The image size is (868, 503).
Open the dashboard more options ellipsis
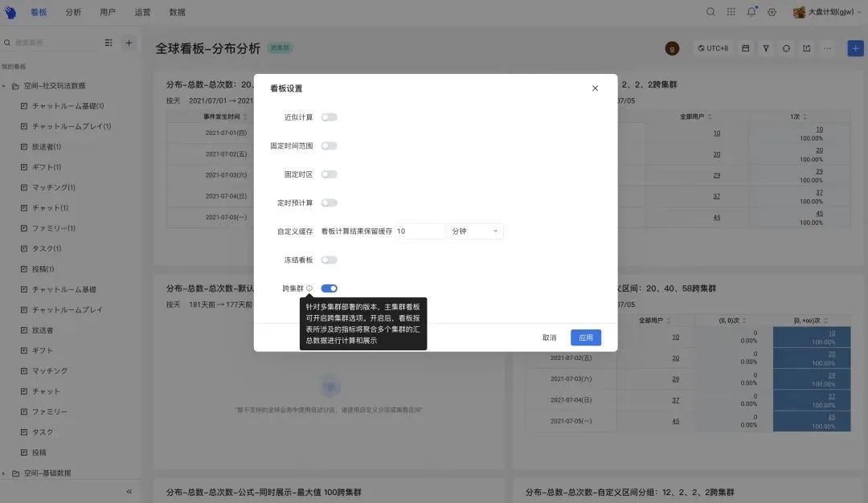[x=827, y=49]
